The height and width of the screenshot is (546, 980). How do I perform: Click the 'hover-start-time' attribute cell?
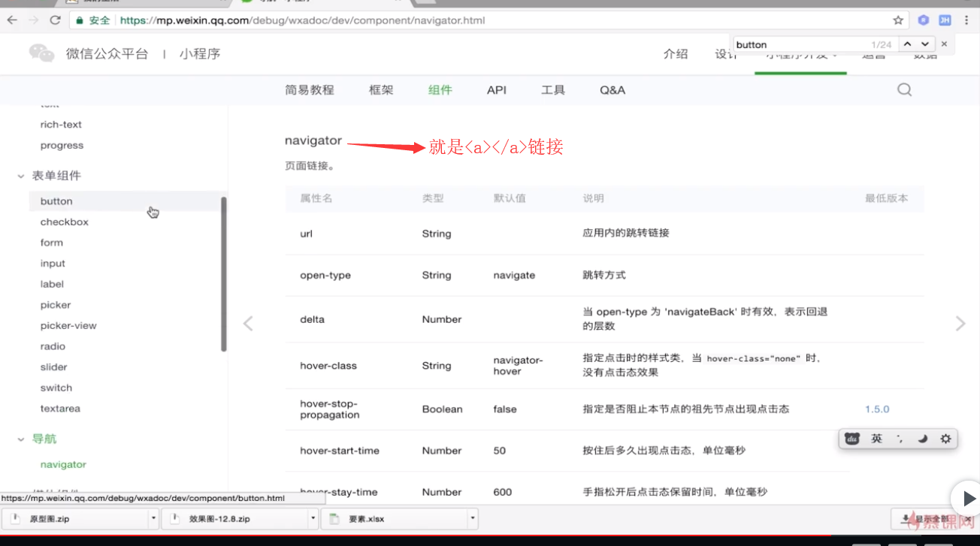click(x=340, y=451)
